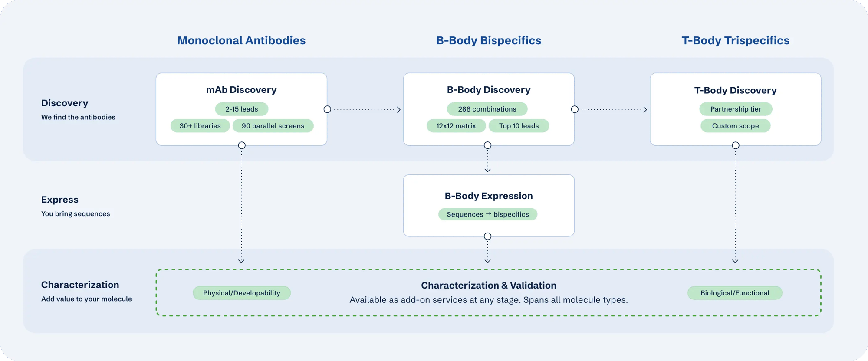The height and width of the screenshot is (361, 868).
Task: Select the T-Body Trispecifics column heading
Action: [736, 40]
